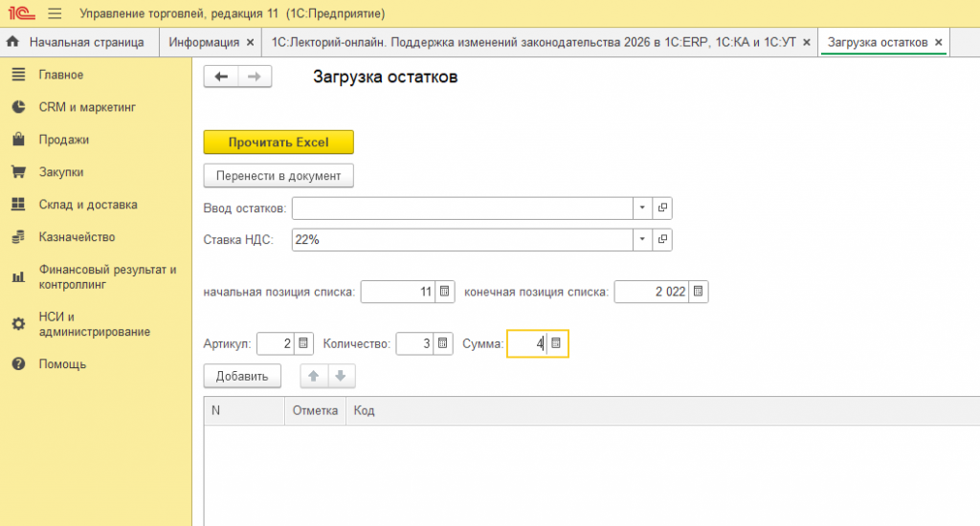The width and height of the screenshot is (980, 526).
Task: Close the 1С:Лекторий-онлайн tab
Action: pos(807,42)
